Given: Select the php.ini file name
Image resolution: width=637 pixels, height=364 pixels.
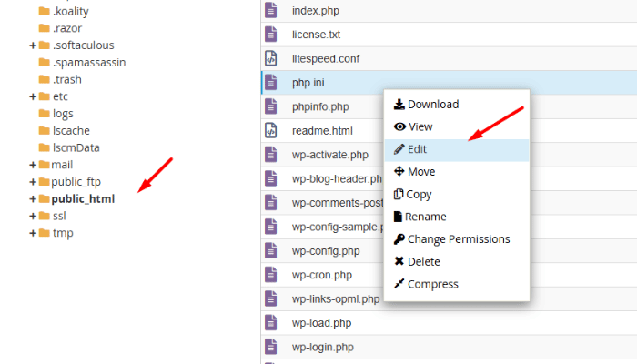Looking at the screenshot, I should pos(308,83).
